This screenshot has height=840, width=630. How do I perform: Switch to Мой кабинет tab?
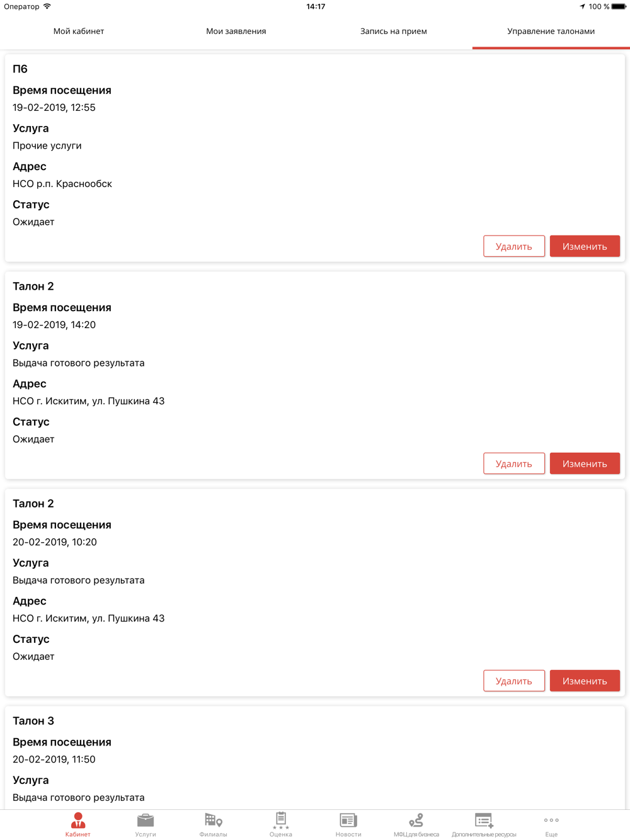click(79, 31)
